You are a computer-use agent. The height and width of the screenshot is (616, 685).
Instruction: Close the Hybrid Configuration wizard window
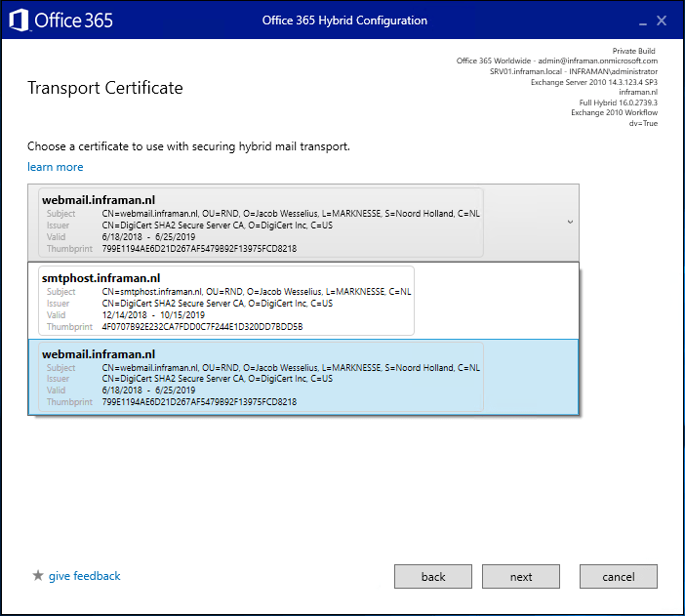663,21
